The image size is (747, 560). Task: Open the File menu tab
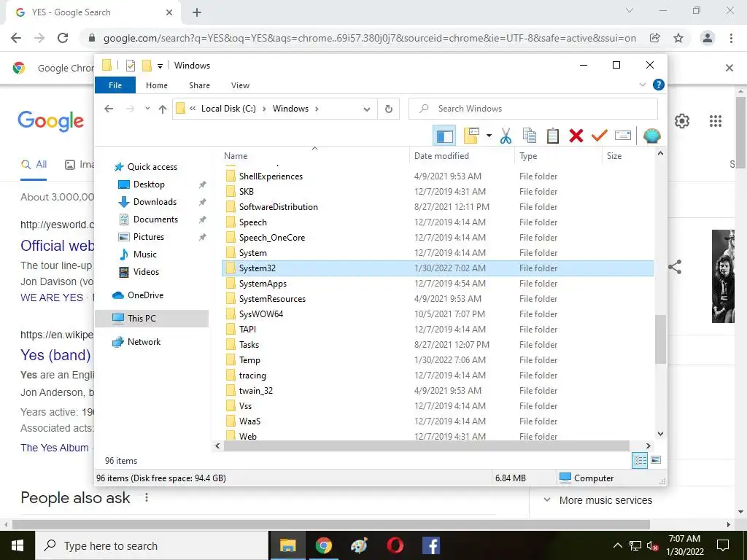pyautogui.click(x=115, y=85)
